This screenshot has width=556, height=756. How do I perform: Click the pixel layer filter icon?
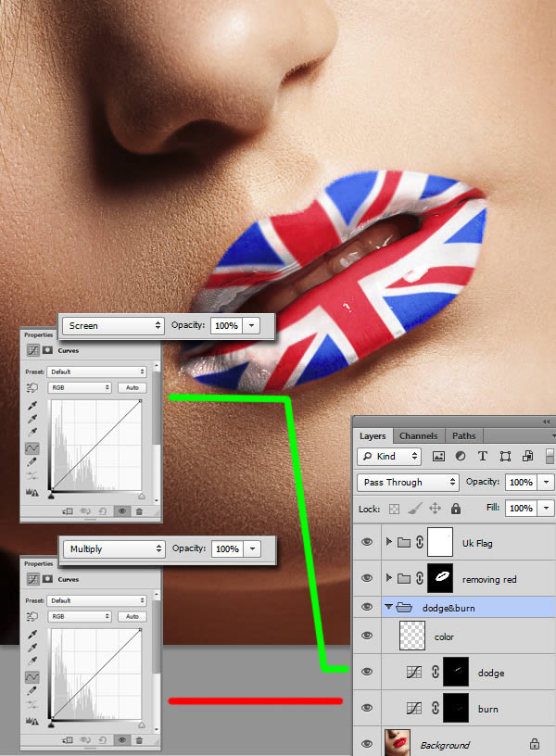coord(438,457)
